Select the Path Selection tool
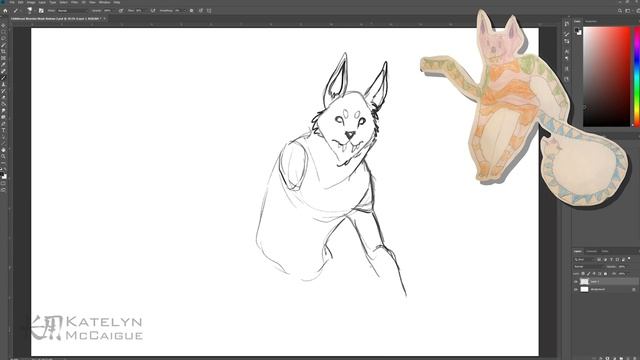 click(x=4, y=137)
